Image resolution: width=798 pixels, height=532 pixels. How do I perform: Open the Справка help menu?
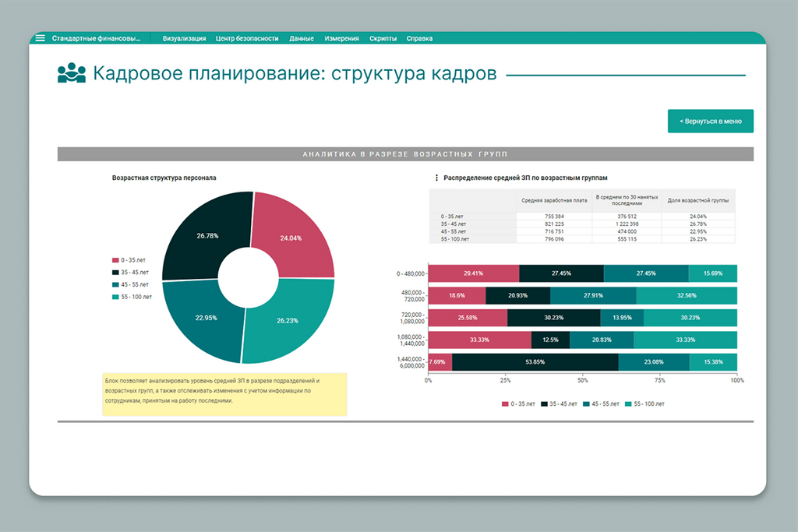click(x=419, y=38)
